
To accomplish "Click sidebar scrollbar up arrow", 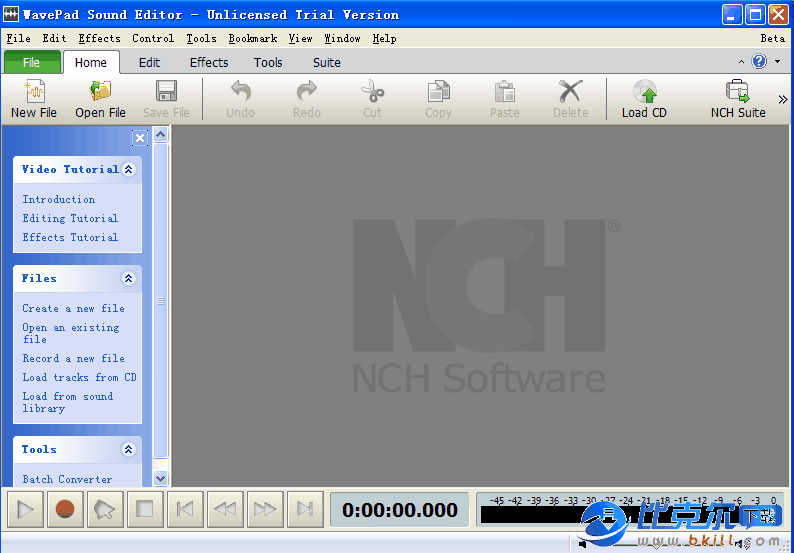I will pos(161,134).
